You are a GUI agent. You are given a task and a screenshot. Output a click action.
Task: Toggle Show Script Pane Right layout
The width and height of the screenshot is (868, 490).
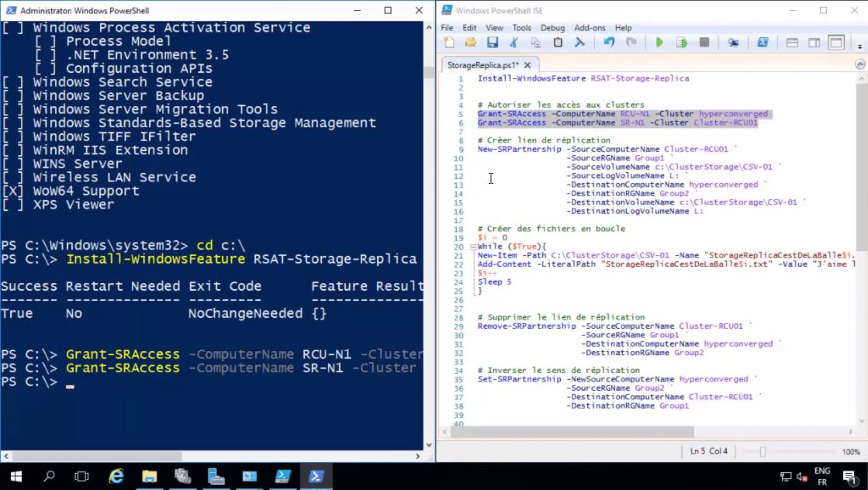[x=814, y=43]
